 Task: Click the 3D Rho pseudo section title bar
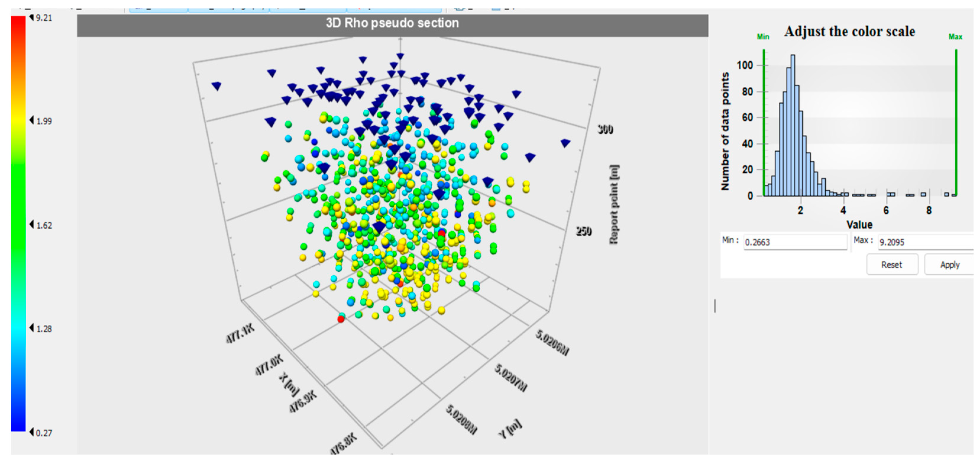point(392,24)
